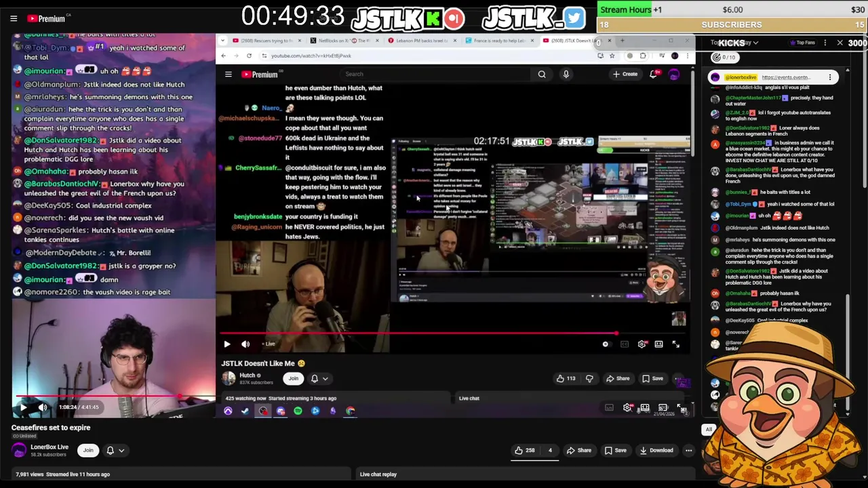Viewport: 868px width, 488px height.
Task: Open the outer YouTube hamburger menu
Action: [14, 18]
